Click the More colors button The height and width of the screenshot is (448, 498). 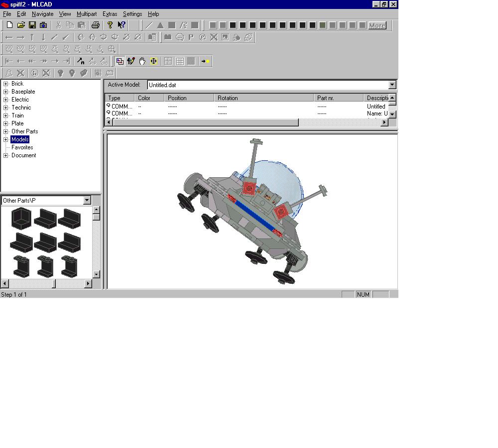(x=377, y=25)
